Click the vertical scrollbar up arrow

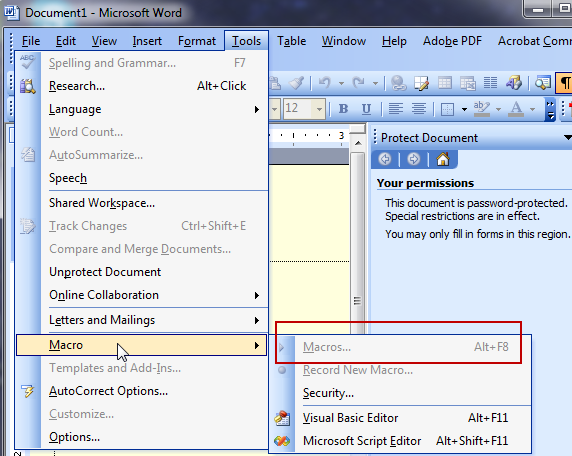[358, 143]
